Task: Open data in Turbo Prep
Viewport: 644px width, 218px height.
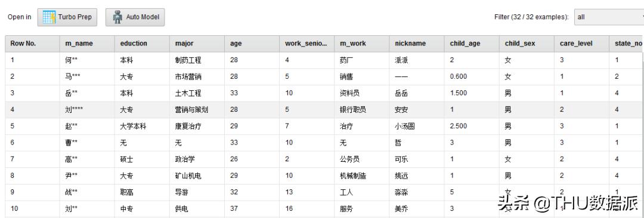Action: 67,17
